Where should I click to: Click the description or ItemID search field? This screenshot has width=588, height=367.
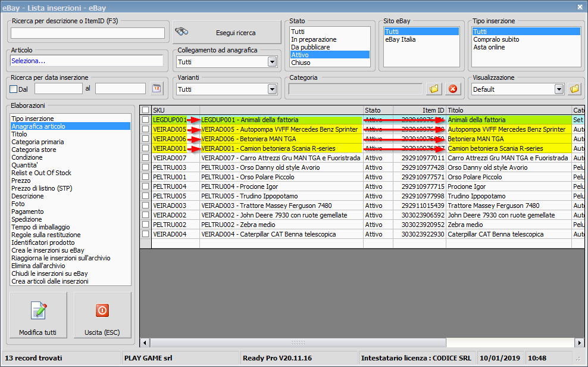click(87, 33)
